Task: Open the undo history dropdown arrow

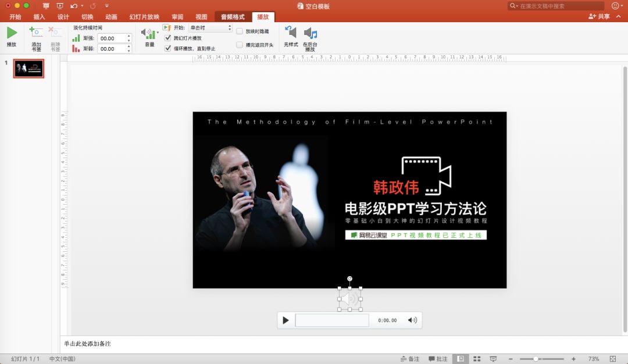Action: (x=82, y=6)
